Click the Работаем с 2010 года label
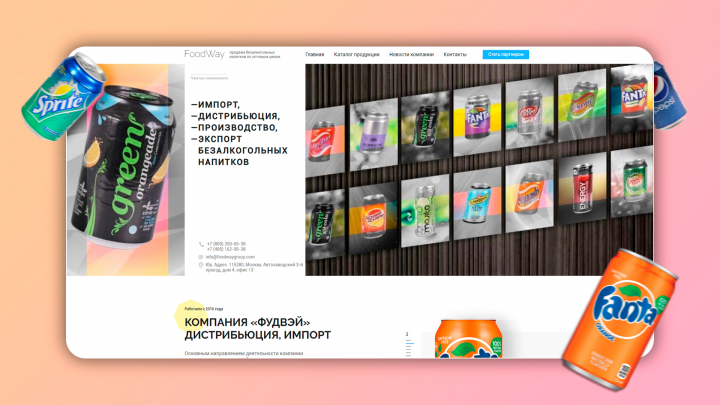Screen dimensions: 720x405 coord(204,309)
